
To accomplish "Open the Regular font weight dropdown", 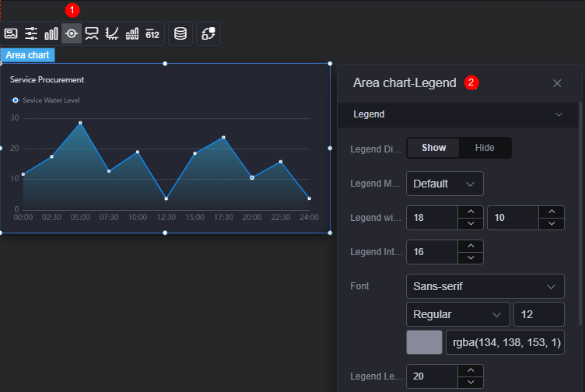I will (457, 314).
